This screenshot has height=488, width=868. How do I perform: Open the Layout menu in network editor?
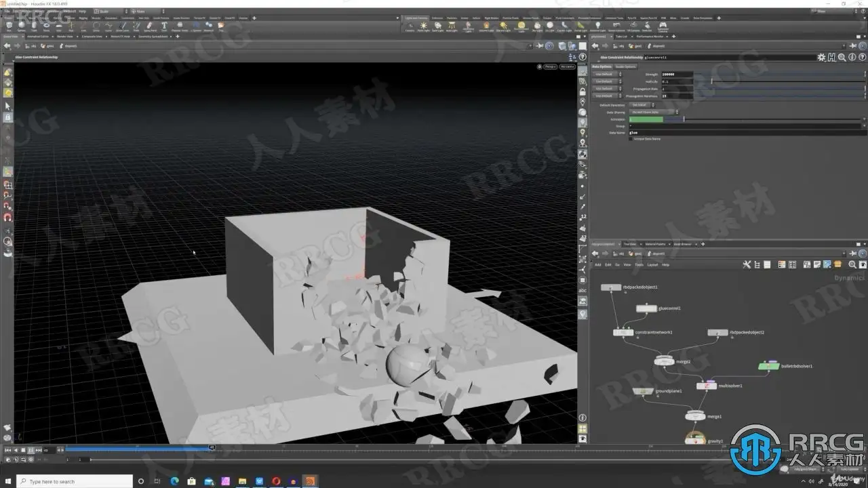652,264
